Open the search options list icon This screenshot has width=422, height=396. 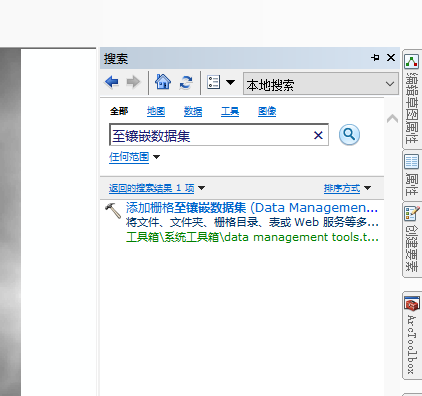213,82
